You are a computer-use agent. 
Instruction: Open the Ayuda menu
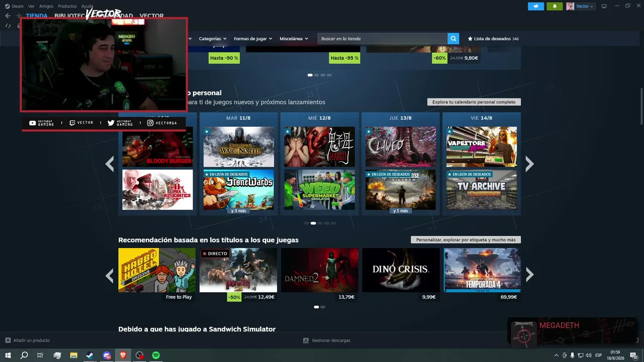click(x=88, y=6)
